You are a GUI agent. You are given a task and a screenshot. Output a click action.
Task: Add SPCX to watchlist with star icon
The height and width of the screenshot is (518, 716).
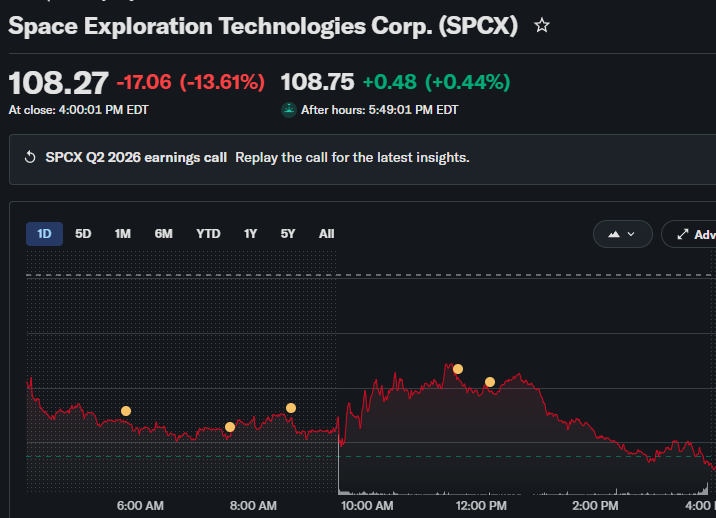click(x=542, y=25)
